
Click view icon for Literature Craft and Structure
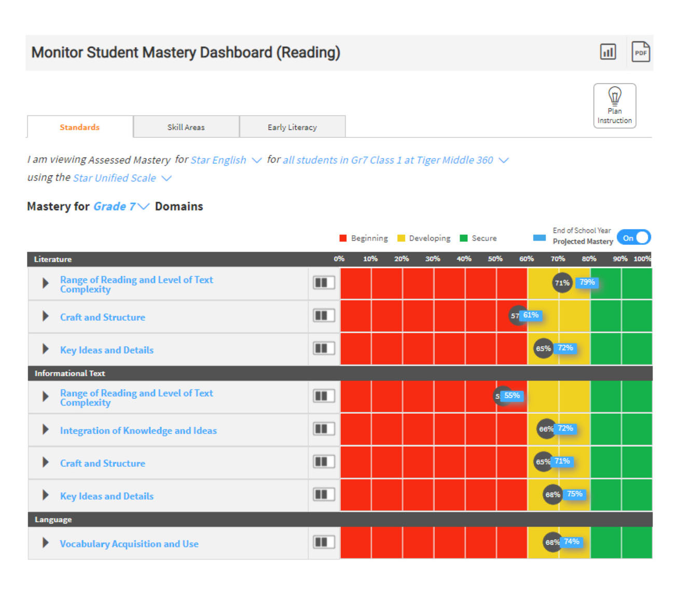(324, 315)
